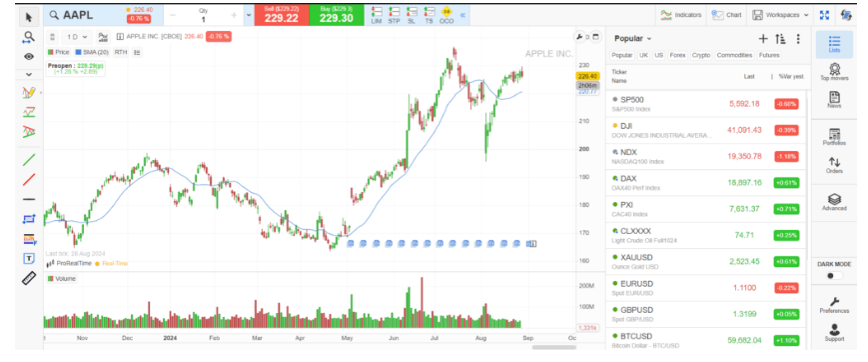868x362 pixels.
Task: Open the News sidebar panel
Action: click(x=835, y=99)
